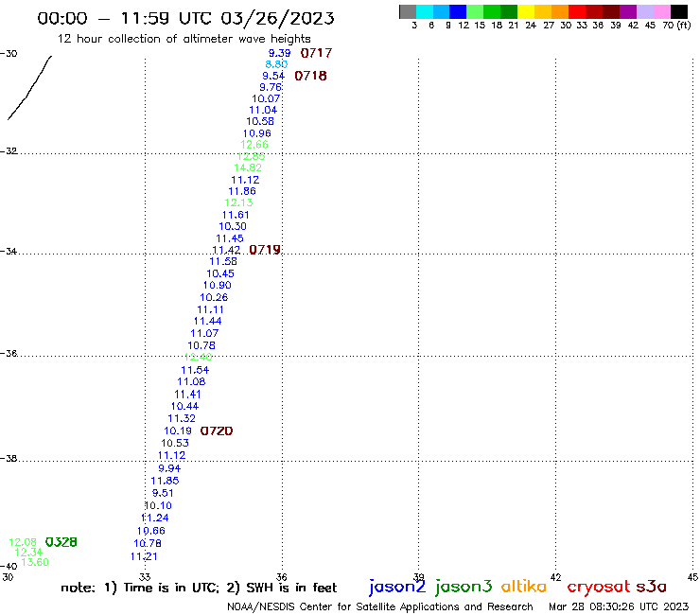Click the 9.51 value
The height and width of the screenshot is (615, 700).
pyautogui.click(x=163, y=493)
